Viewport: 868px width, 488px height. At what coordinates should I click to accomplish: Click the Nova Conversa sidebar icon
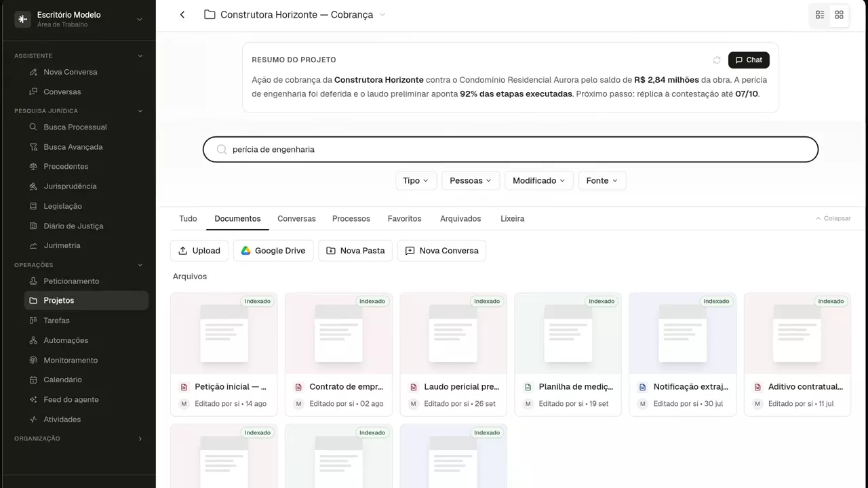coord(33,72)
